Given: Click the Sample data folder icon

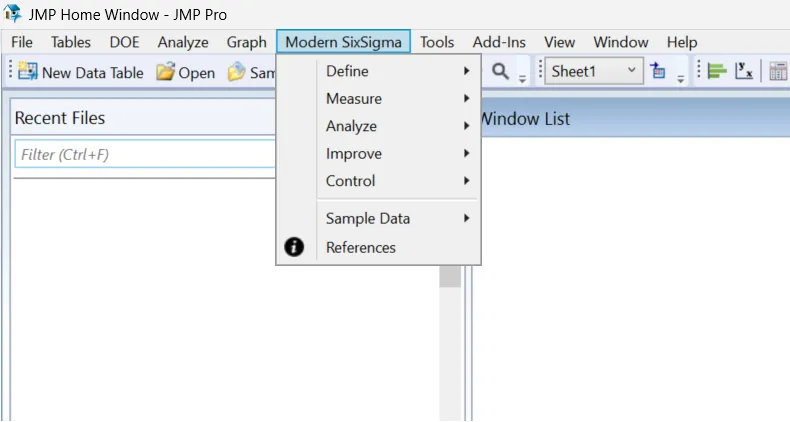Looking at the screenshot, I should pyautogui.click(x=236, y=72).
